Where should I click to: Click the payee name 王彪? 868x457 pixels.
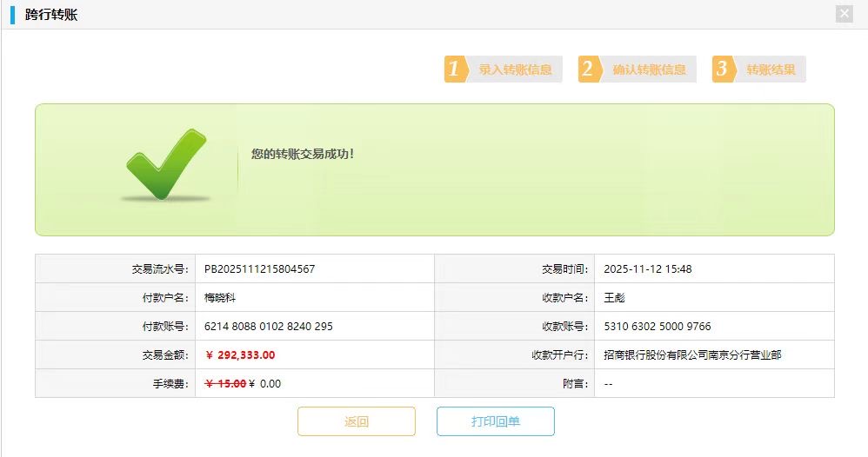coord(614,298)
